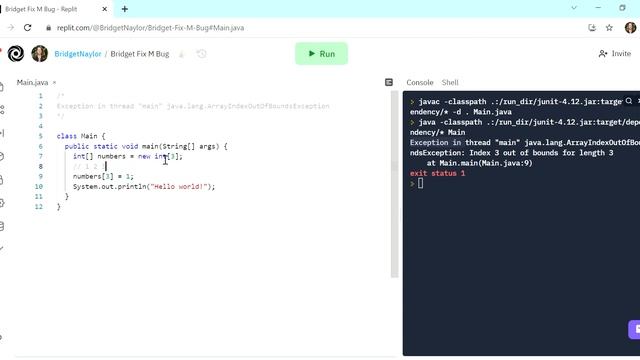Select the Main.java editor tab
The width and height of the screenshot is (640, 360).
tap(32, 82)
